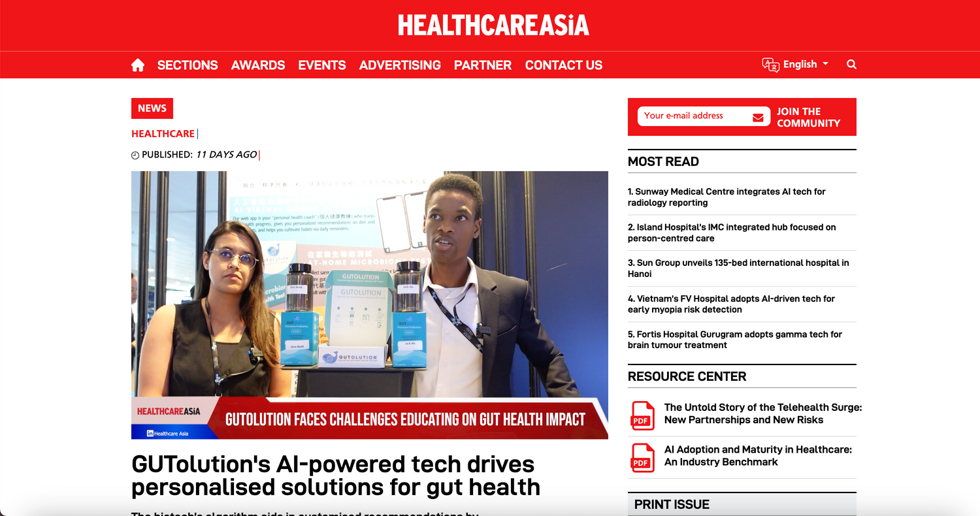Click the envelope icon in email field
This screenshot has height=516, width=980.
[x=758, y=118]
